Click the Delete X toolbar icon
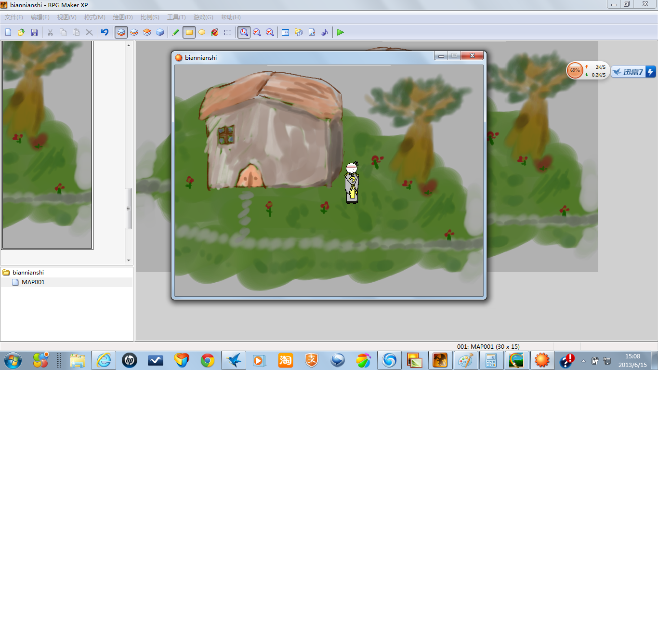 (89, 32)
